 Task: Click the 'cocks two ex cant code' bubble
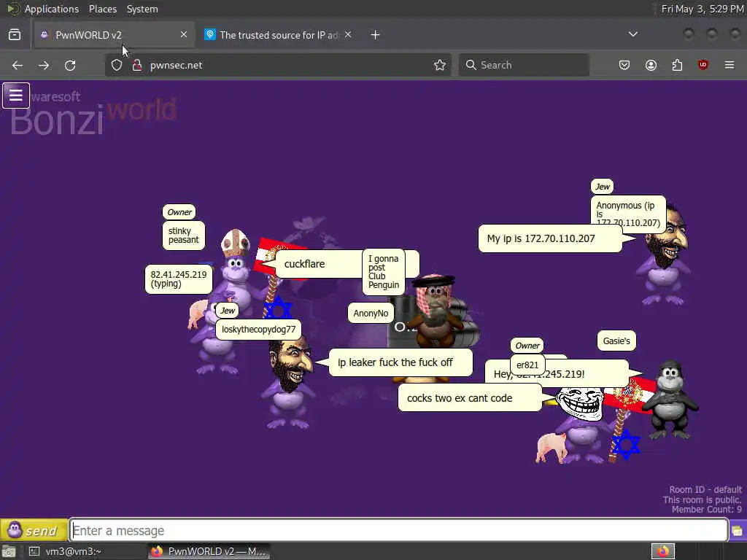[x=470, y=398]
